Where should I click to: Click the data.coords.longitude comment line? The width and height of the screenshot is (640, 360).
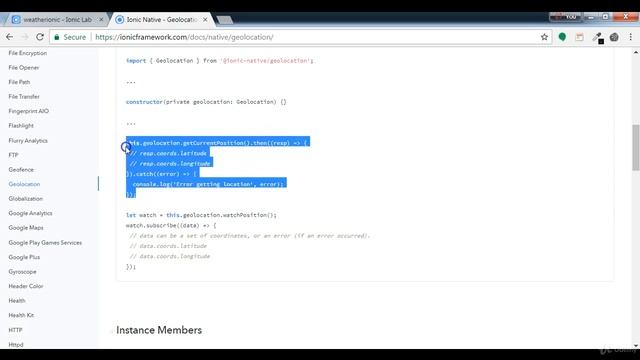click(170, 256)
